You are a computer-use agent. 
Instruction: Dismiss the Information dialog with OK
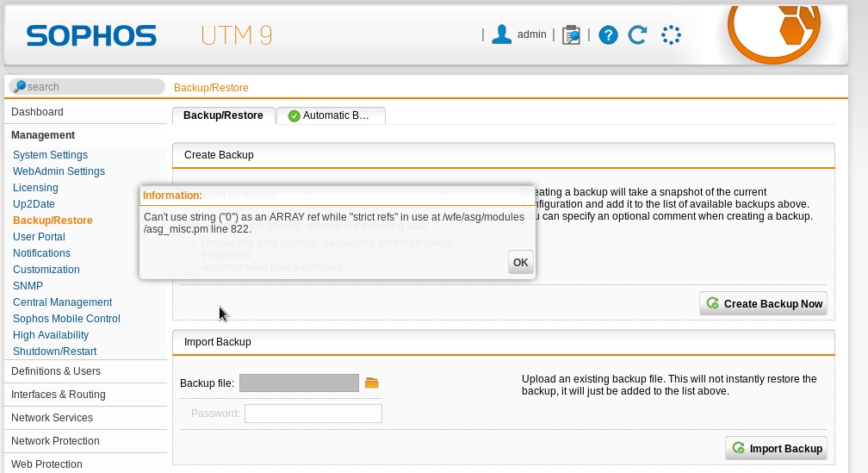click(520, 263)
